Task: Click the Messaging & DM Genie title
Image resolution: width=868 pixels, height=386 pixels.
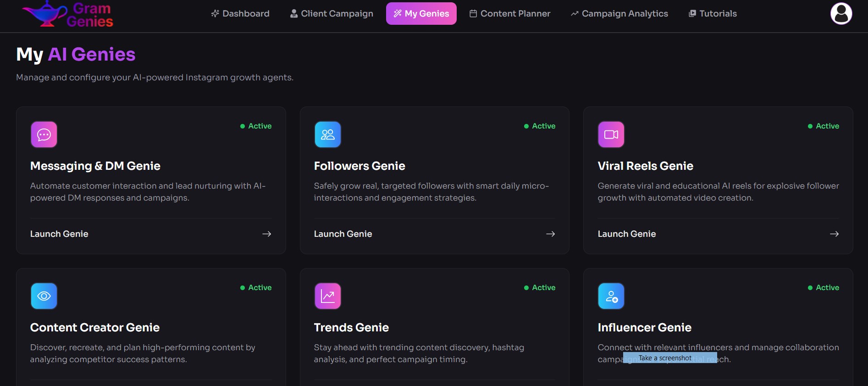Action: [95, 166]
